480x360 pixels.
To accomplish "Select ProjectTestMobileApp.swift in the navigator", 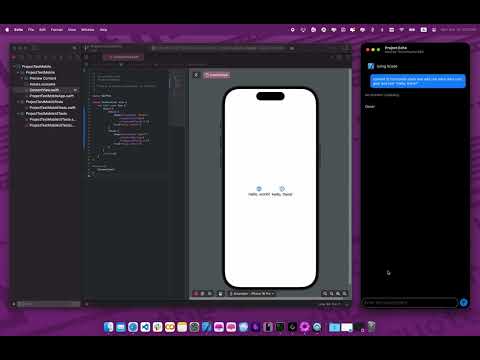I will pos(51,96).
